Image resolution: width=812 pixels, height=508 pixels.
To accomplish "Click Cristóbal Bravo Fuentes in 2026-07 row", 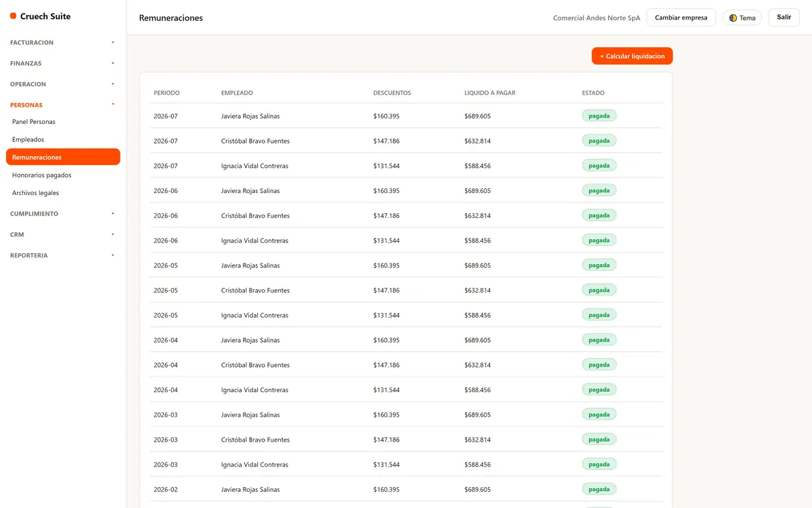I will click(255, 141).
